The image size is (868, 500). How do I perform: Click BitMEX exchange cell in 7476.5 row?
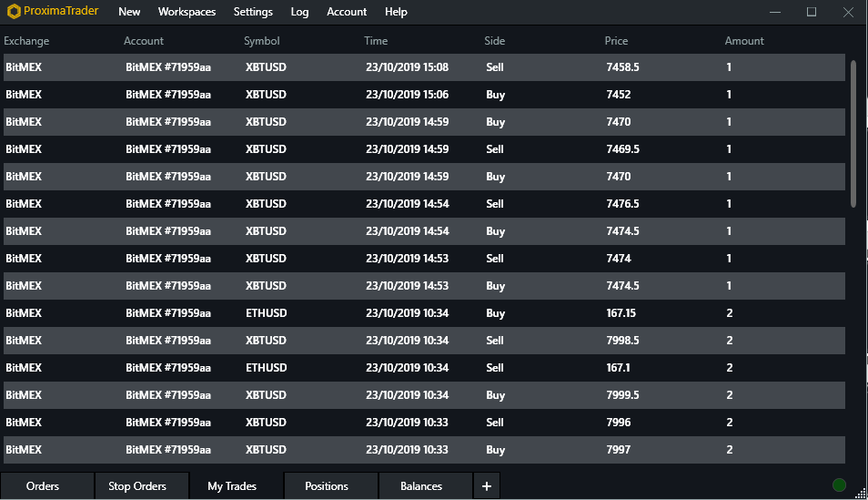coord(24,203)
